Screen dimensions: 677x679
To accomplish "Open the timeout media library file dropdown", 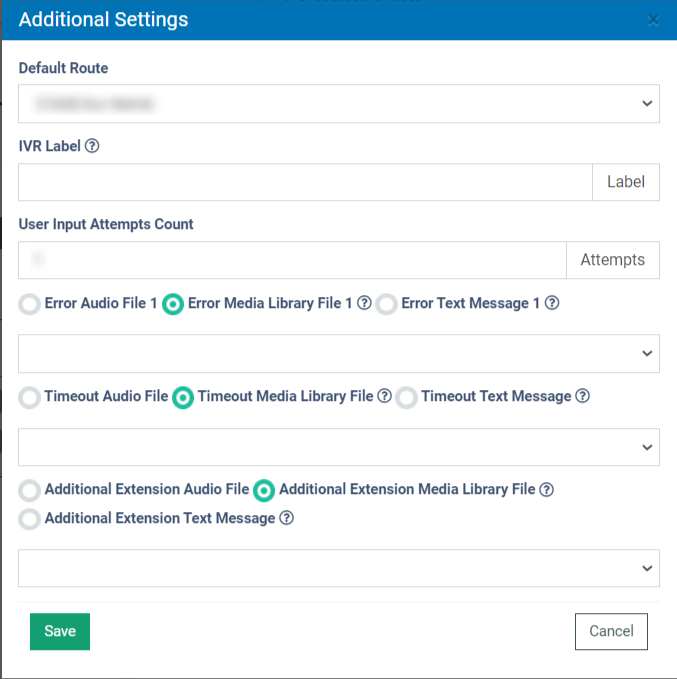I will click(338, 447).
